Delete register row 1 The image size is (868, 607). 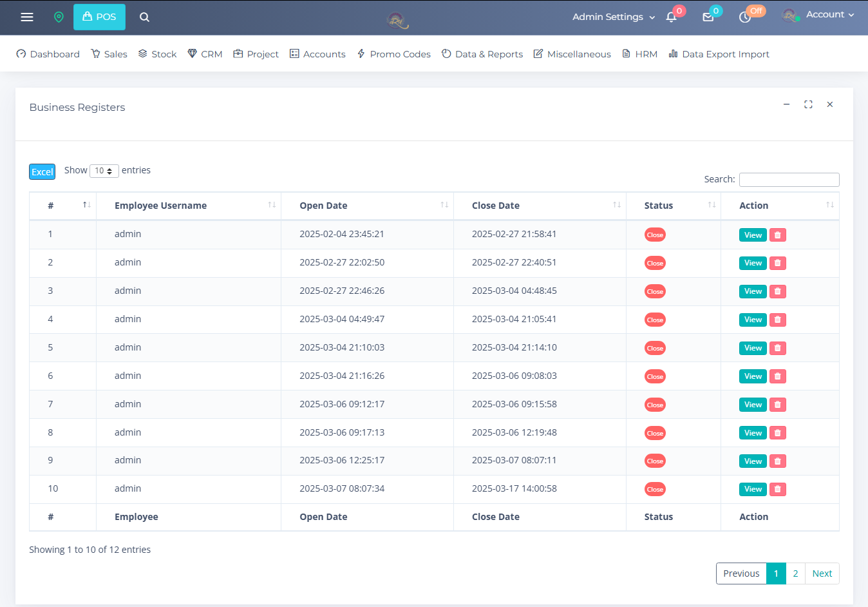(x=778, y=235)
